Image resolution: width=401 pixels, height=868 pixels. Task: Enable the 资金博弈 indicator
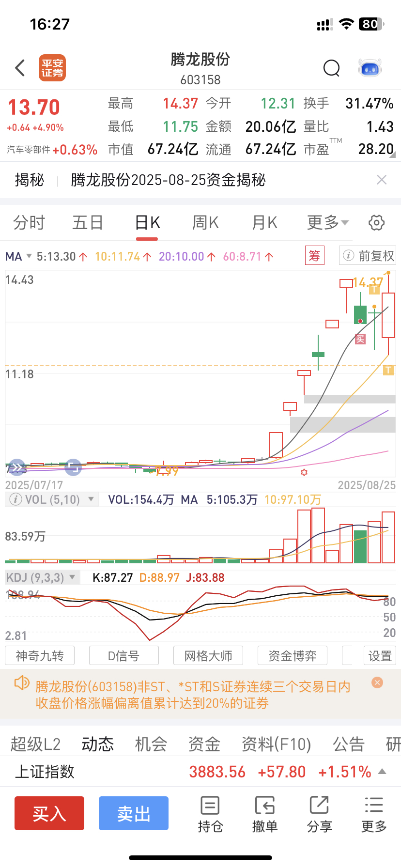(293, 656)
